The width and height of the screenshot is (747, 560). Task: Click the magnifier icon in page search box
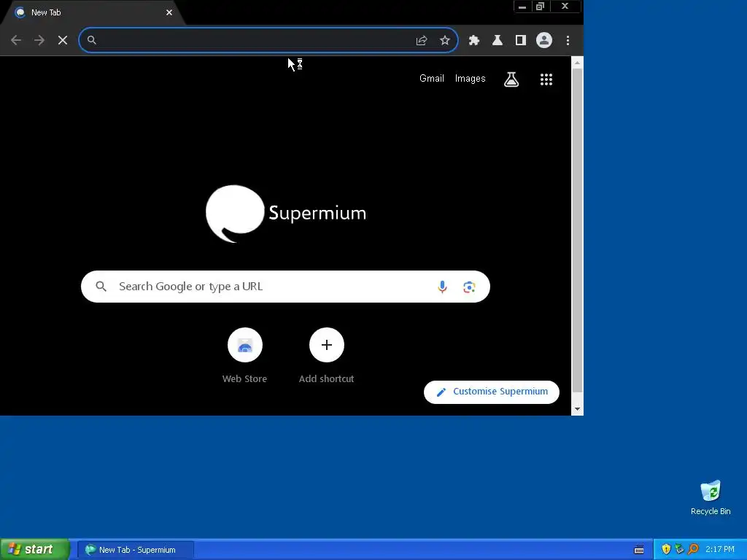pos(101,287)
